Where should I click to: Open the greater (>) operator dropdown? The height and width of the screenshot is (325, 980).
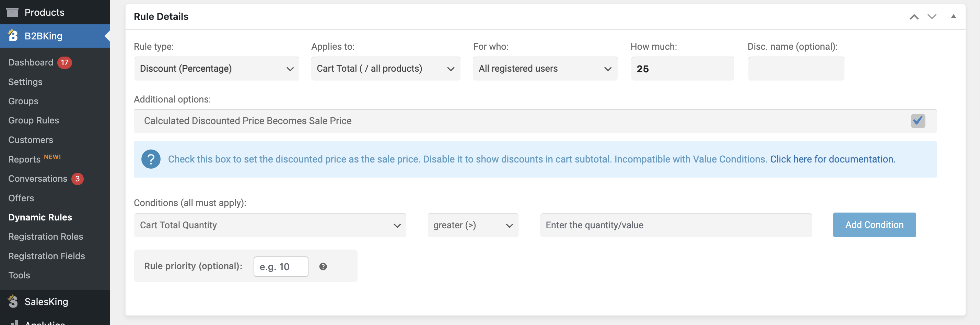point(473,225)
